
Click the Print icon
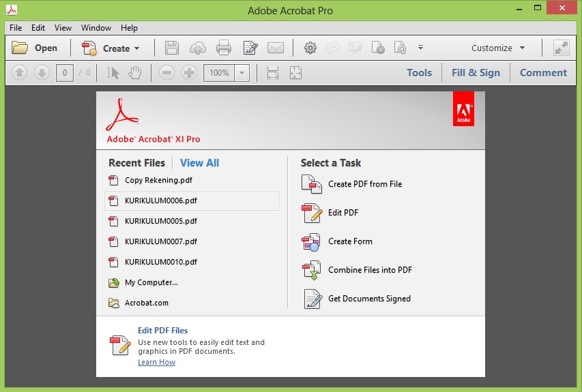click(x=224, y=48)
